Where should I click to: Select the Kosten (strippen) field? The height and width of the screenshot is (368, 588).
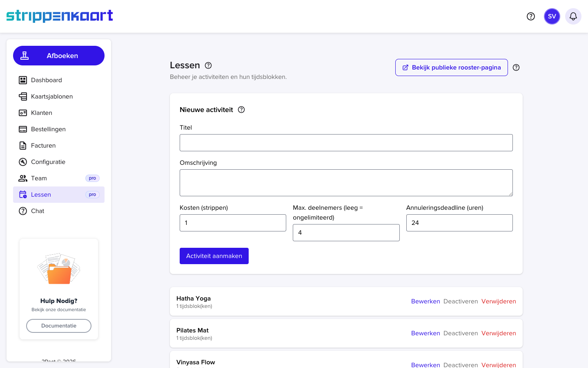(233, 223)
